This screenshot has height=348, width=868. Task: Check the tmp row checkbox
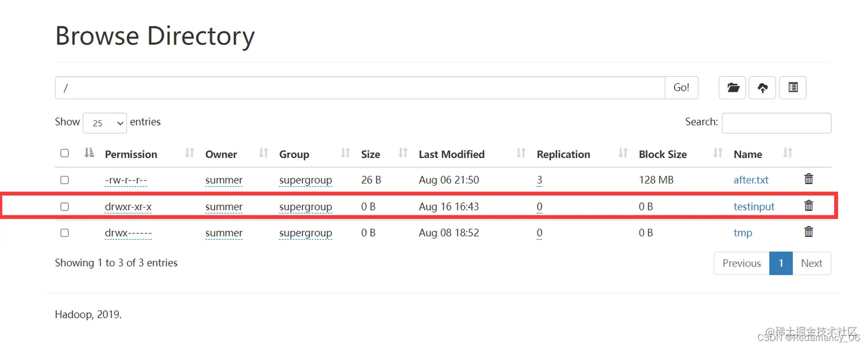64,233
